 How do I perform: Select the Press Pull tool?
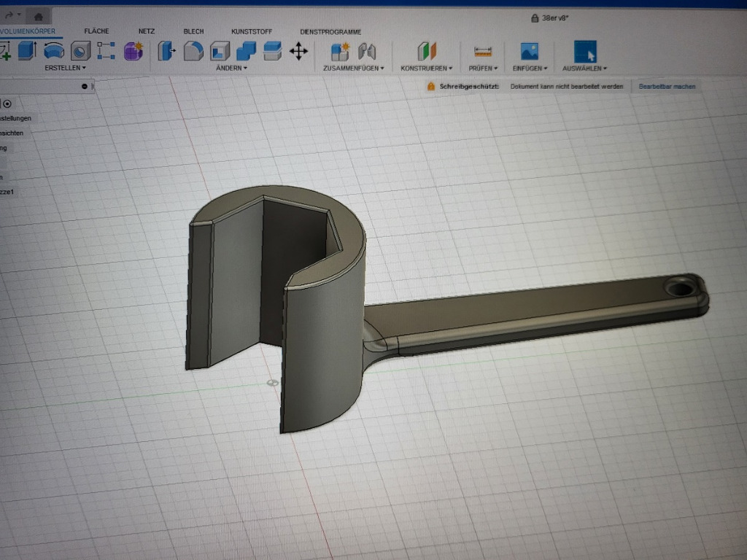[x=166, y=50]
